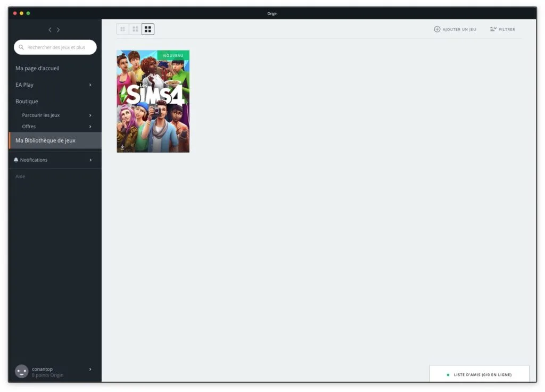Switch to medium tile grid view
Viewport: 545px width, 392px height.
coord(135,29)
